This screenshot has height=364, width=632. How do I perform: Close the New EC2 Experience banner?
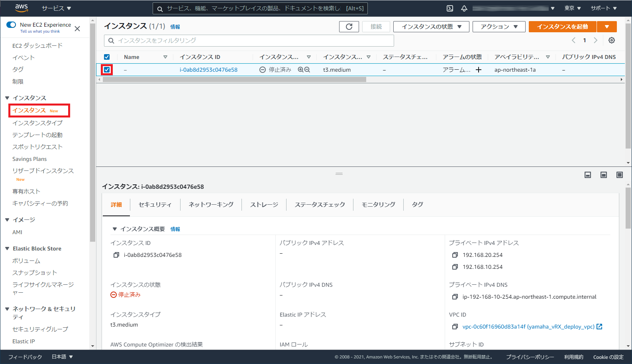(x=77, y=29)
